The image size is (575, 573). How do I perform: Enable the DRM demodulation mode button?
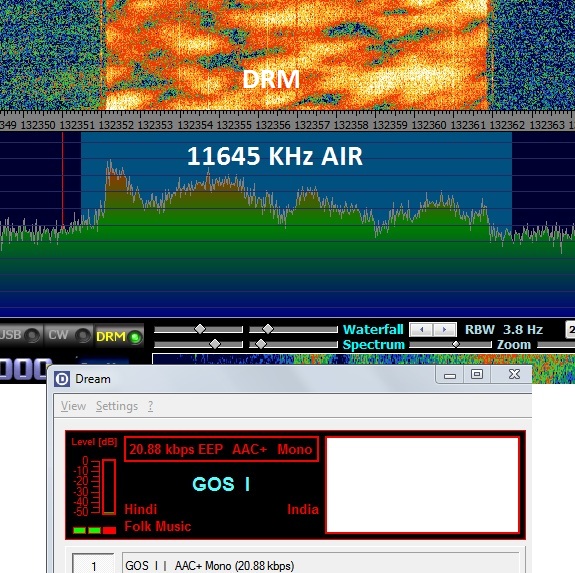pos(119,336)
